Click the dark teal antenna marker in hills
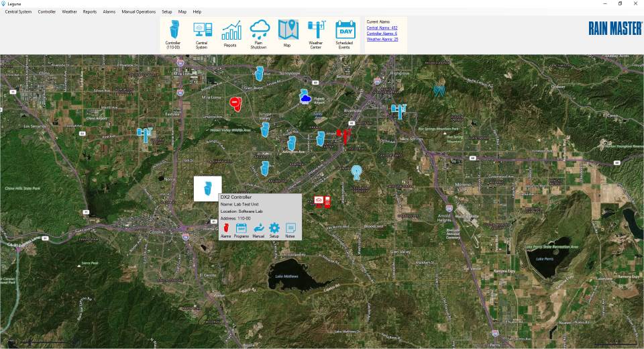The width and height of the screenshot is (644, 349). coord(439,91)
